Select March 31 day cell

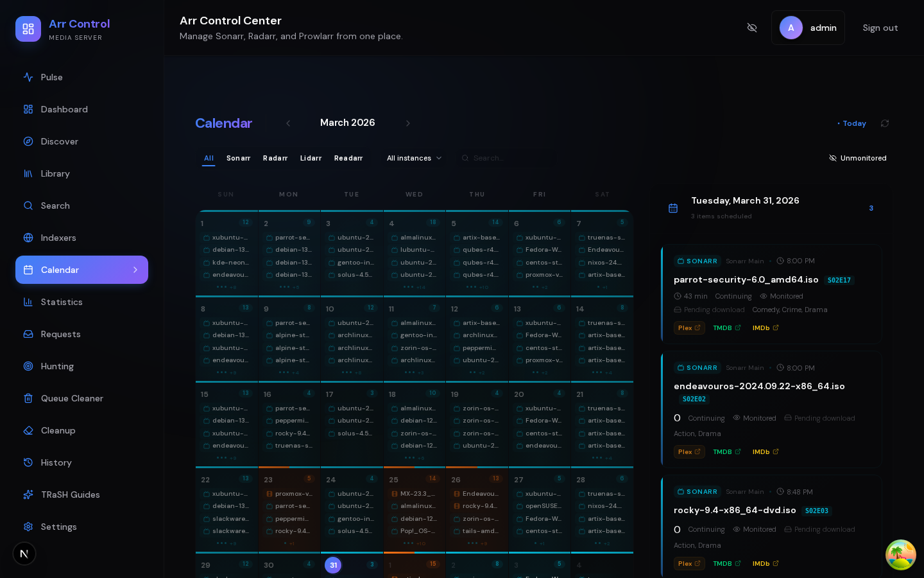coord(352,565)
